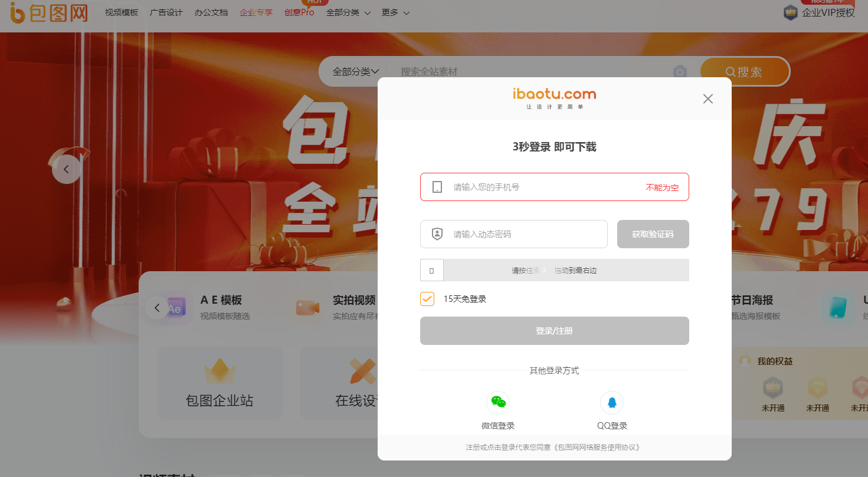The width and height of the screenshot is (868, 477).
Task: Click the banner previous arrow button
Action: pyautogui.click(x=67, y=169)
